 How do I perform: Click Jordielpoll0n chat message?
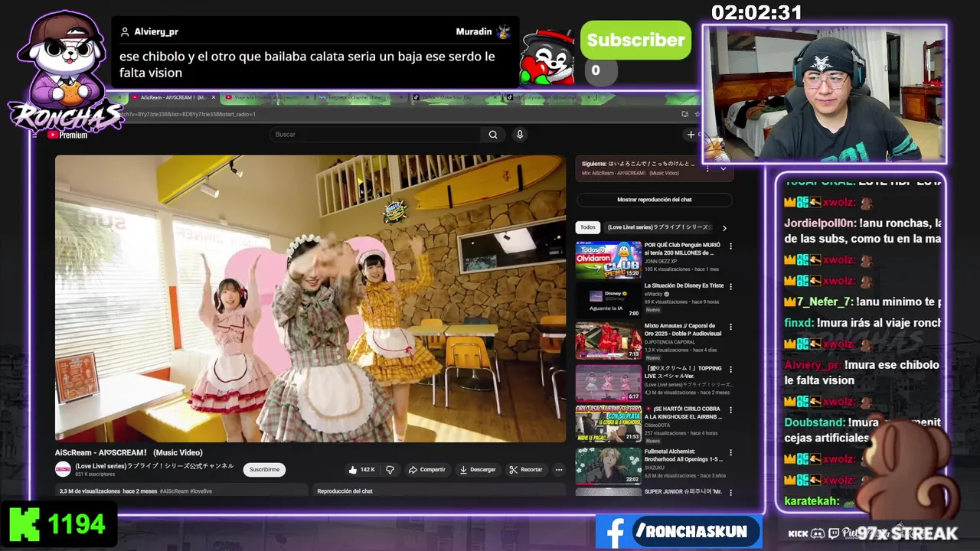point(862,231)
